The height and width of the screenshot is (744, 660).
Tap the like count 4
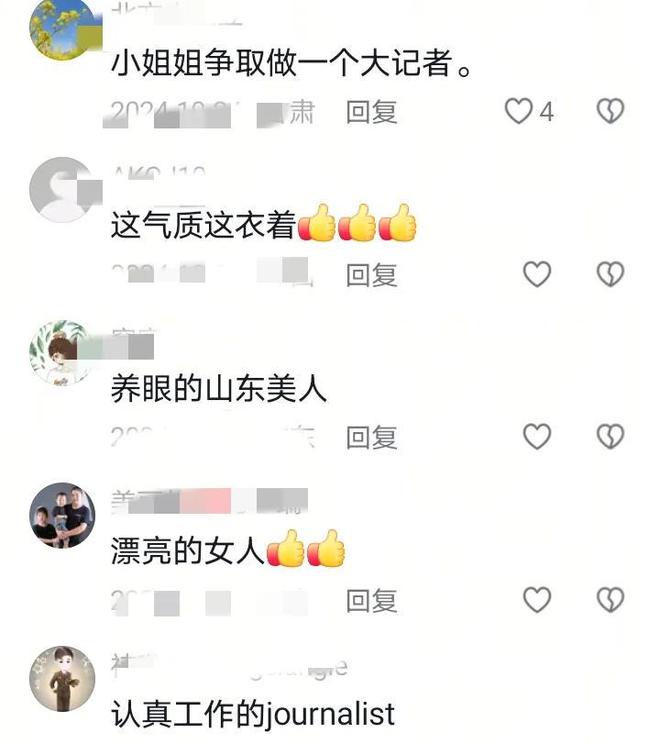point(547,112)
